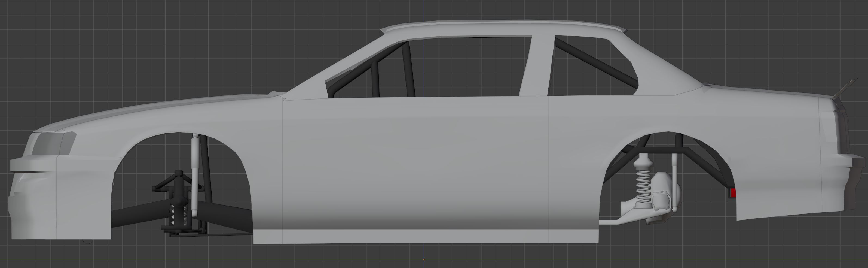Select the car's front headlight
Screen dimensions: 868x268
pos(54,143)
